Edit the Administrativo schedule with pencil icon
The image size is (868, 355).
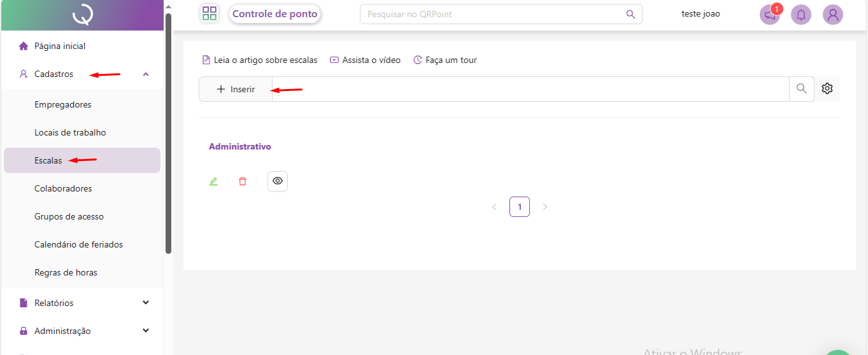213,181
